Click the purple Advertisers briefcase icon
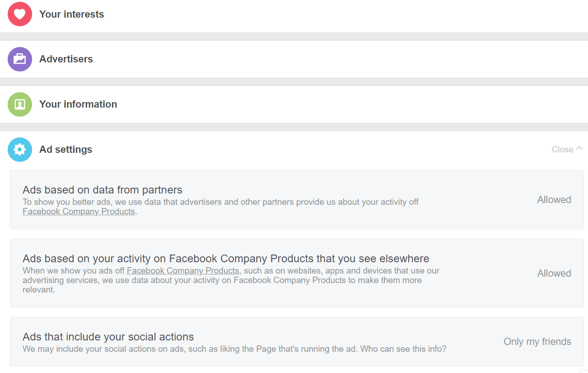This screenshot has width=588, height=373. tap(19, 59)
